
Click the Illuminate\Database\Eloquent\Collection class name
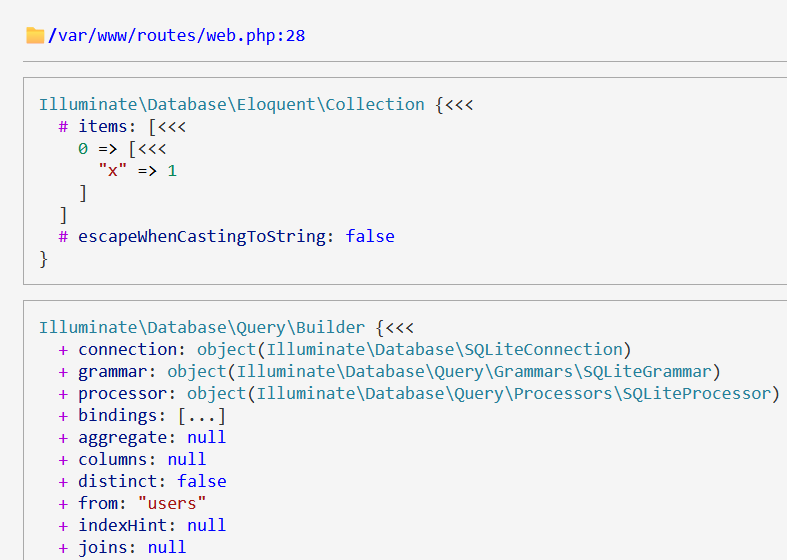click(x=231, y=104)
